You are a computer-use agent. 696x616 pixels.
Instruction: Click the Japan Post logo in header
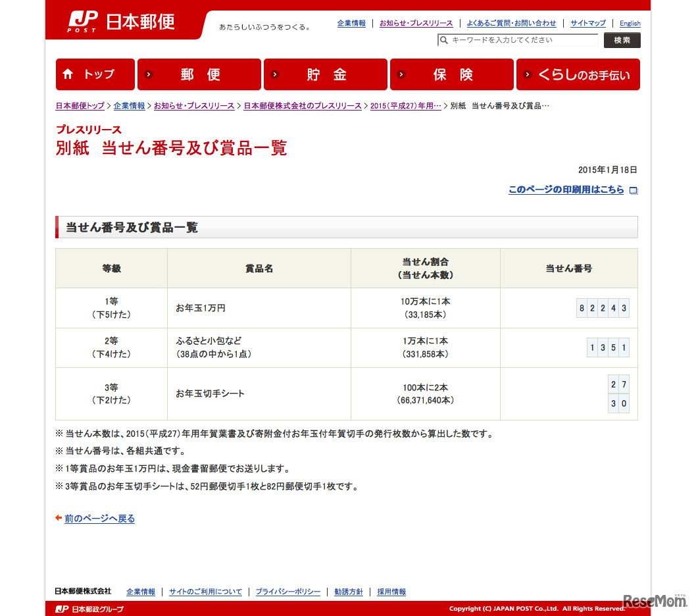(121, 21)
